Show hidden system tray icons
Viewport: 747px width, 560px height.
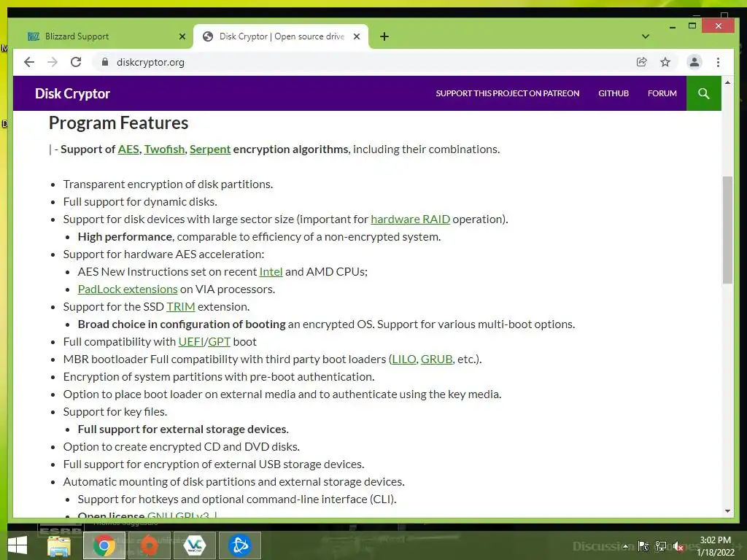point(625,546)
